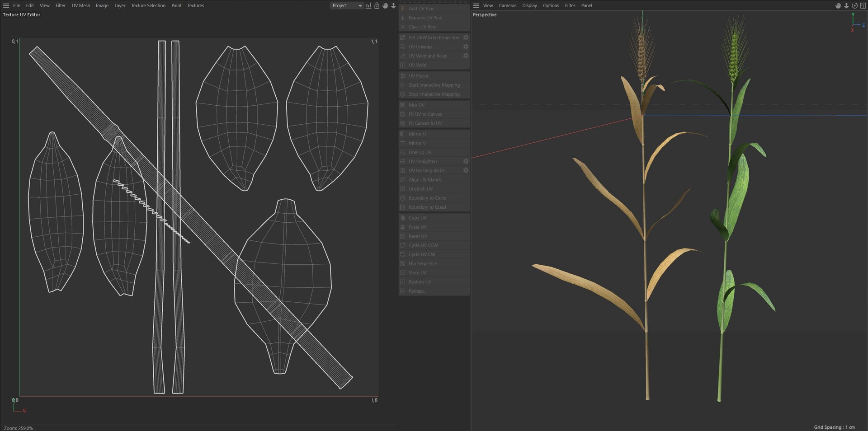The width and height of the screenshot is (868, 431).
Task: Click the Add UV Pins pin icon
Action: click(403, 9)
